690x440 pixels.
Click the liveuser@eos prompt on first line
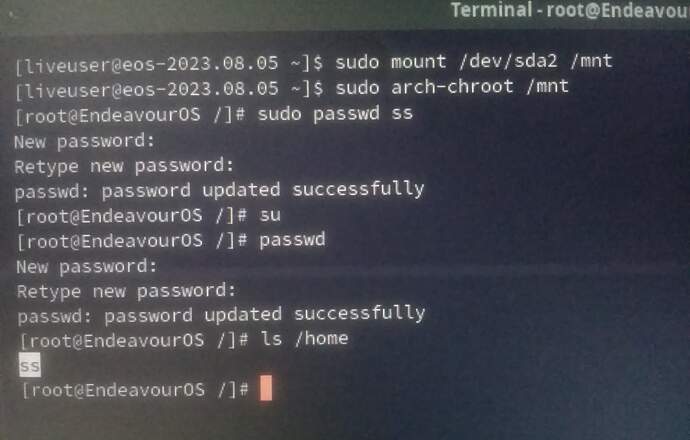pos(169,65)
